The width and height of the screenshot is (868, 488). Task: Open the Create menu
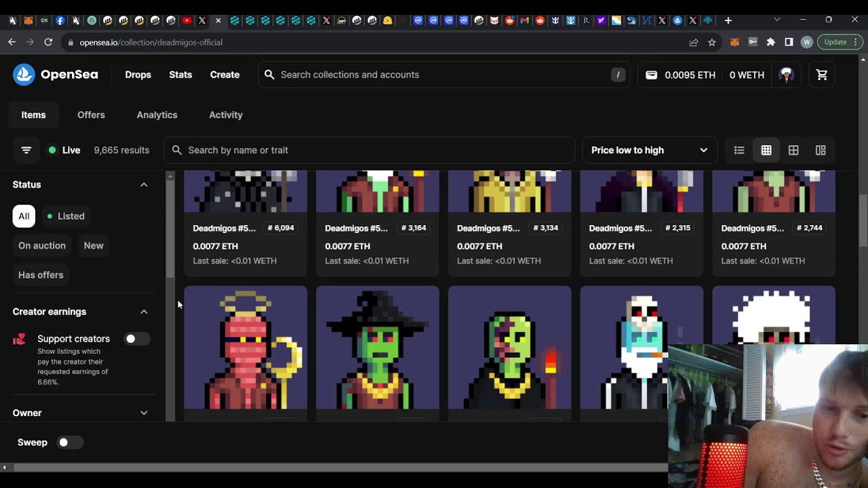click(x=224, y=75)
